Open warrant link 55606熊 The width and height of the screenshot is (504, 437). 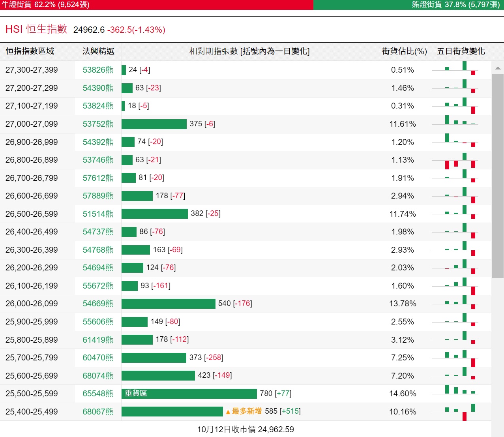tap(98, 322)
